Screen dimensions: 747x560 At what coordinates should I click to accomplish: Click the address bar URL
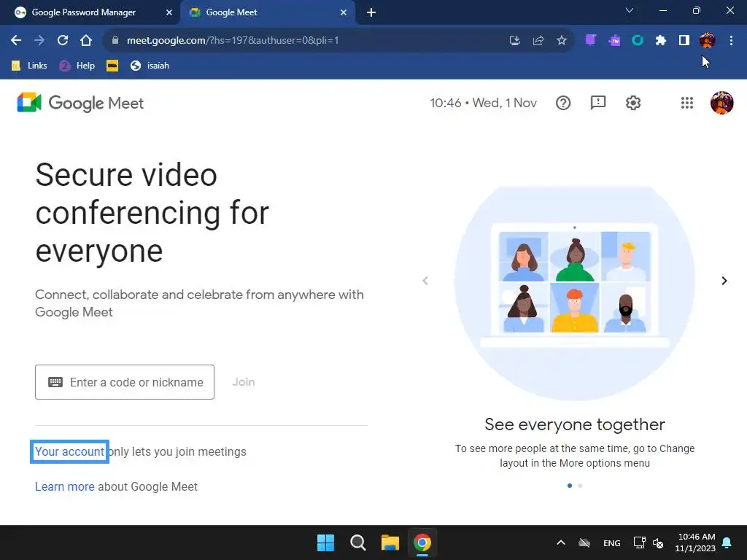click(x=233, y=40)
